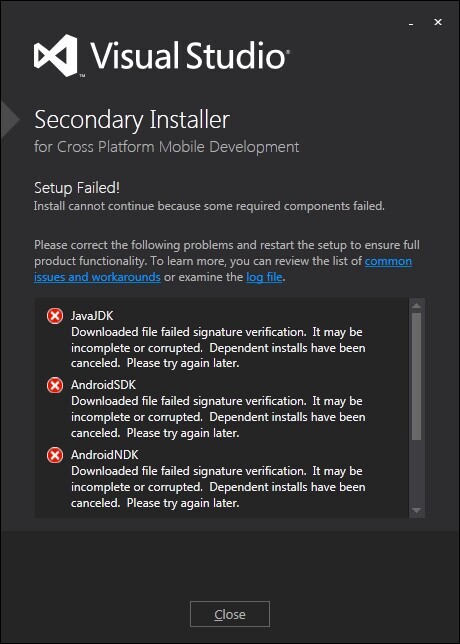
Task: Select the AndroidNDK error entry title
Action: 104,455
